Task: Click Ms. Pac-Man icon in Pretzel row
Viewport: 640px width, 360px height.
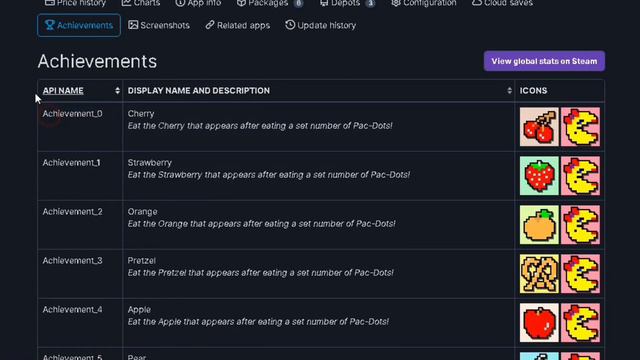Action: click(580, 274)
